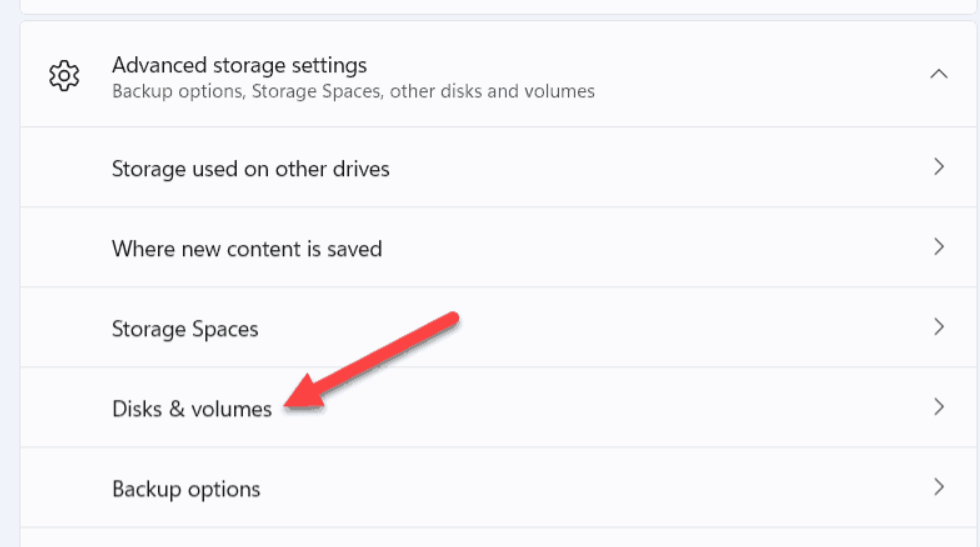Click empty middle of Where new content row
The image size is (980, 547).
650,248
